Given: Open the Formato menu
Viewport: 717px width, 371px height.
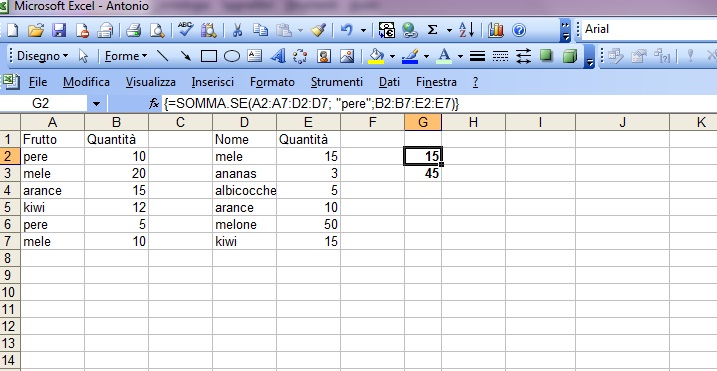Looking at the screenshot, I should [273, 82].
